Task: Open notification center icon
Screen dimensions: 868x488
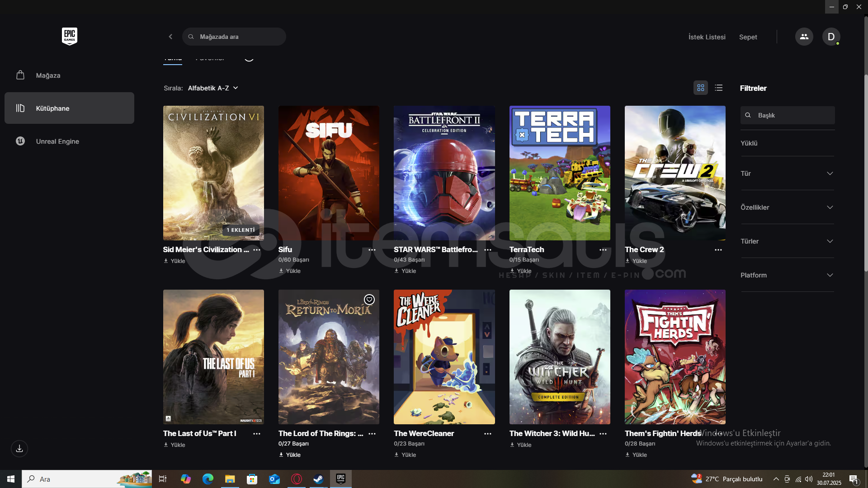Action: (854, 479)
